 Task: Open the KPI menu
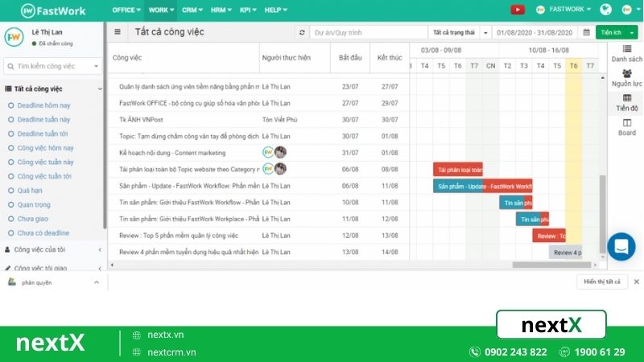pyautogui.click(x=248, y=10)
